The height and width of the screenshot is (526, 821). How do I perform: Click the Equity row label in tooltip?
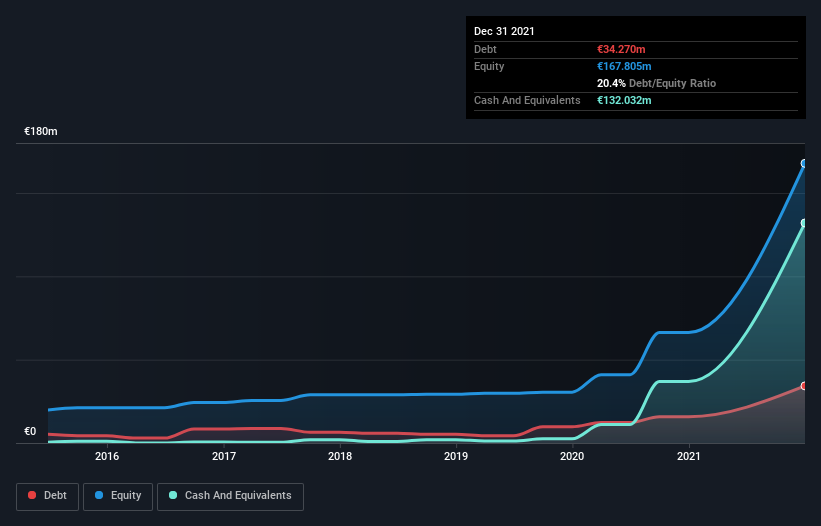click(x=489, y=66)
